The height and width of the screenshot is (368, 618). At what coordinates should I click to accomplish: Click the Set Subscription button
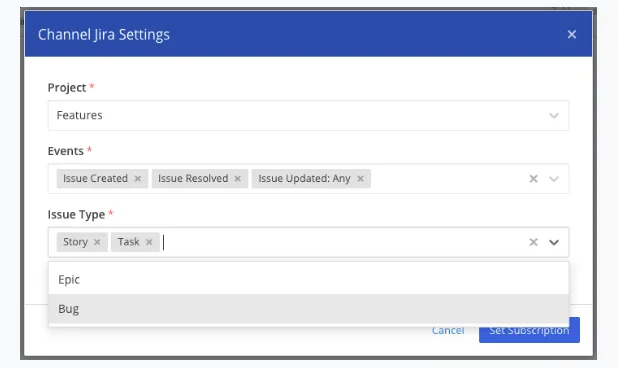click(529, 330)
